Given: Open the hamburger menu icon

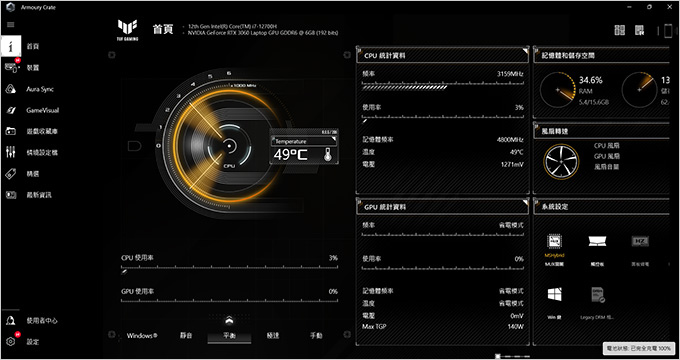Looking at the screenshot, I should pyautogui.click(x=11, y=25).
